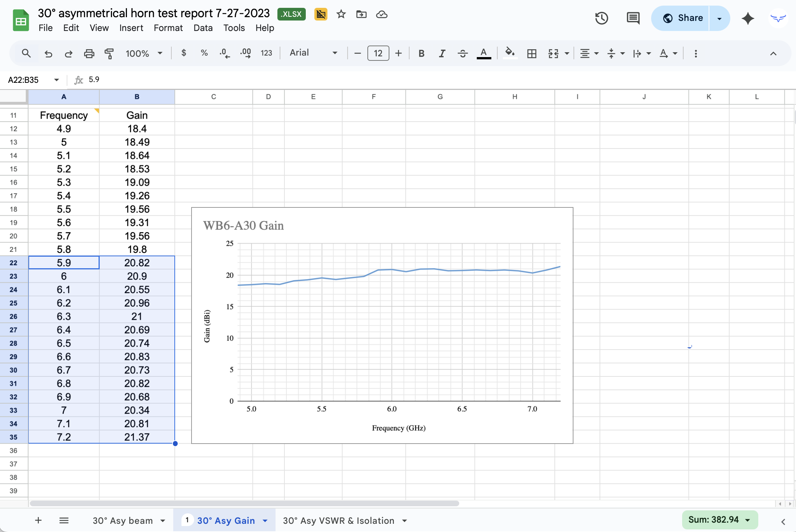
Task: Toggle bold formatting
Action: [x=422, y=53]
